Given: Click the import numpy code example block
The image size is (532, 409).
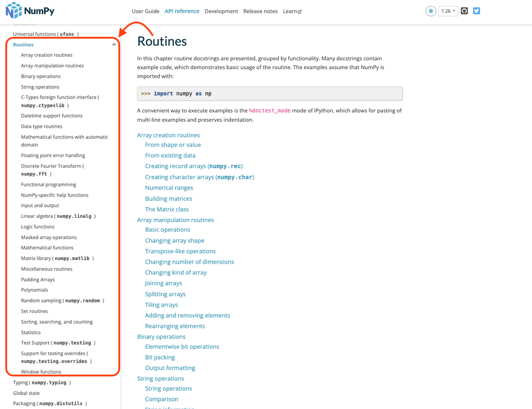Looking at the screenshot, I should pyautogui.click(x=270, y=93).
